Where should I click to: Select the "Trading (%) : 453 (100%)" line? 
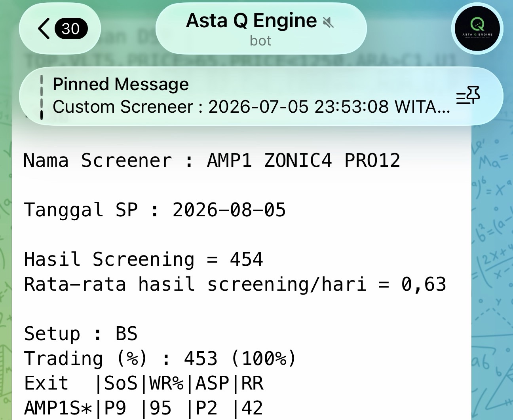tap(160, 359)
